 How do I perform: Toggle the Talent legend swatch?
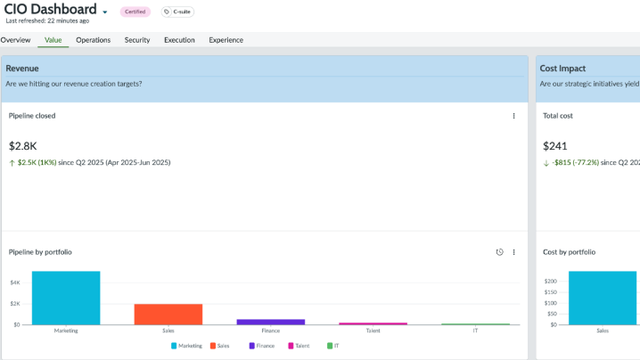click(x=291, y=346)
